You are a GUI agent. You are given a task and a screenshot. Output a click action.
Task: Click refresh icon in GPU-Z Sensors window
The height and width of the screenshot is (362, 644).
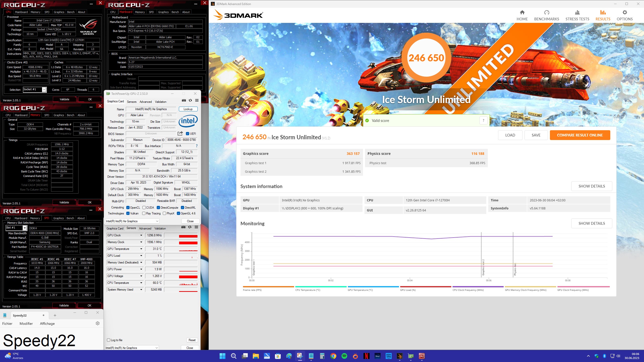coord(190,227)
